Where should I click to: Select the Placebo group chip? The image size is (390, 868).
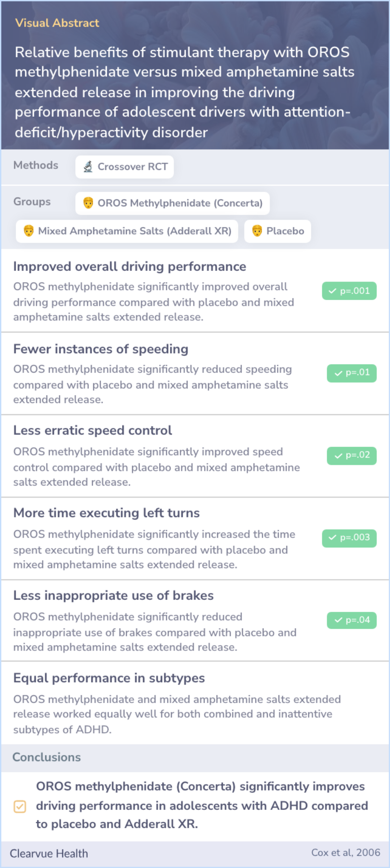[277, 231]
